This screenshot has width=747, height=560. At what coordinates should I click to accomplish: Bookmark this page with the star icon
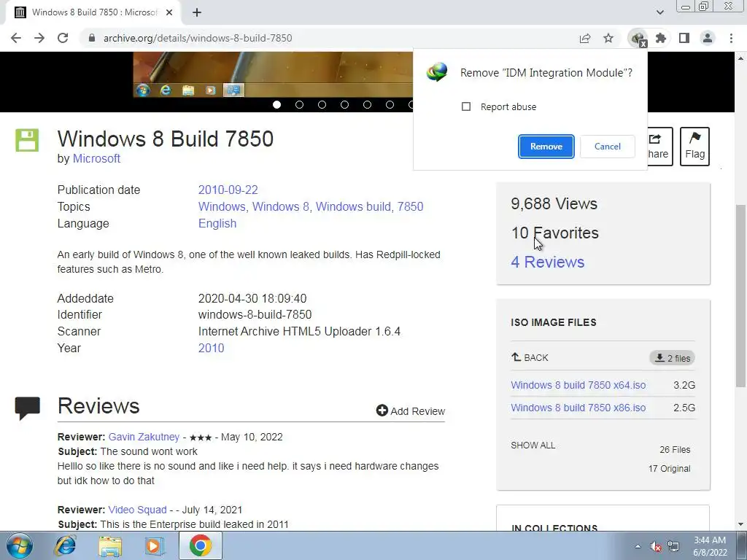[608, 38]
